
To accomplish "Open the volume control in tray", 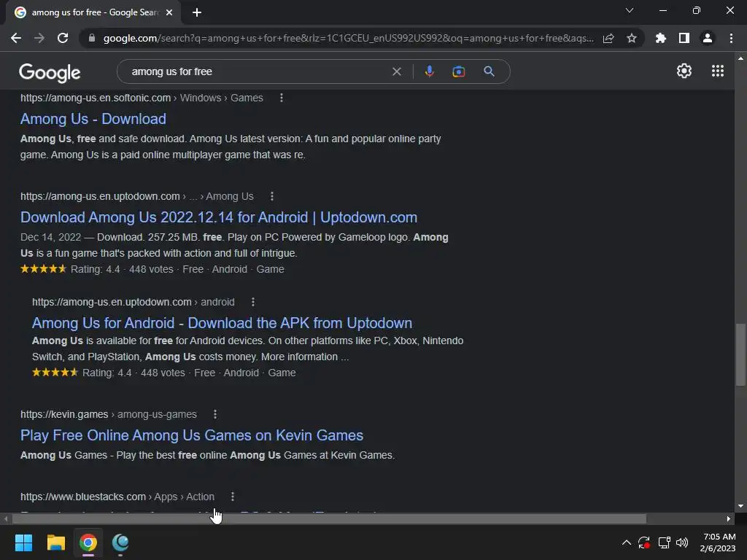I will tap(682, 542).
